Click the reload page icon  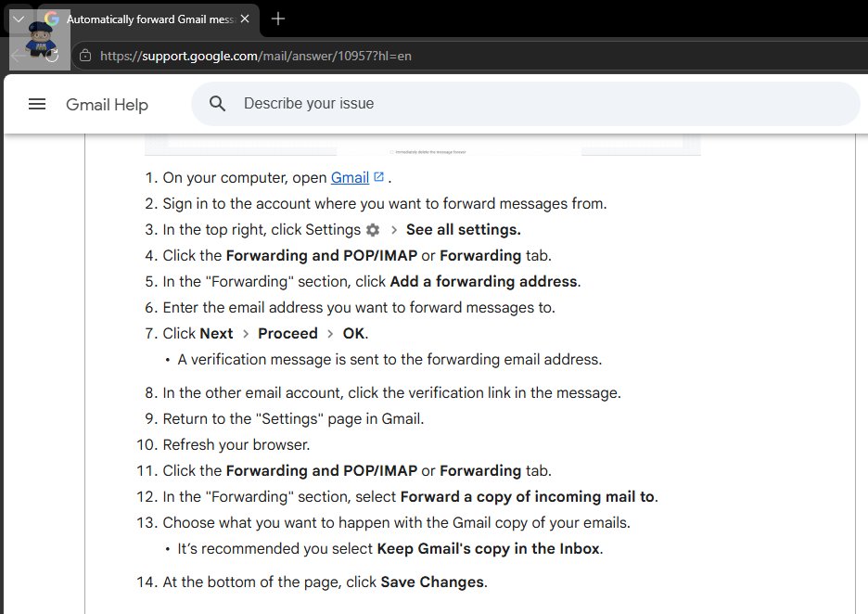pyautogui.click(x=52, y=56)
